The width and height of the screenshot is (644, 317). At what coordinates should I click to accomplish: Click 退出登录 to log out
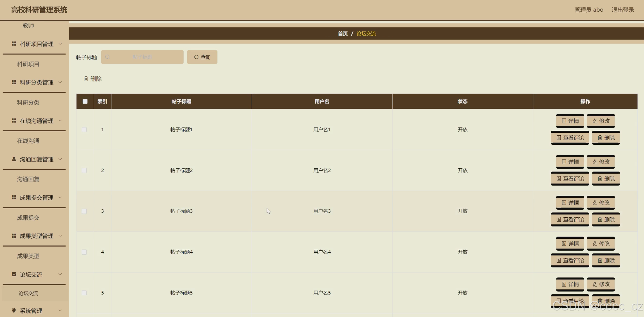pyautogui.click(x=623, y=10)
